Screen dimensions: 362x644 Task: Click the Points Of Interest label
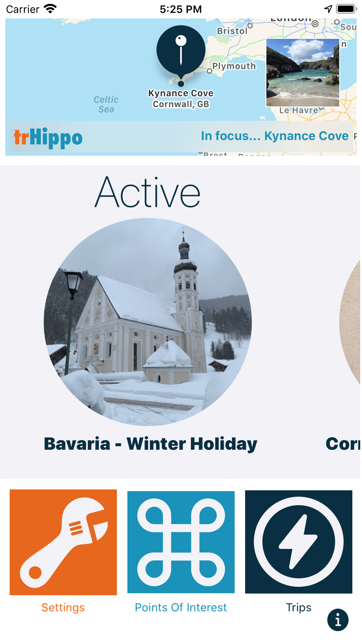[x=181, y=607]
